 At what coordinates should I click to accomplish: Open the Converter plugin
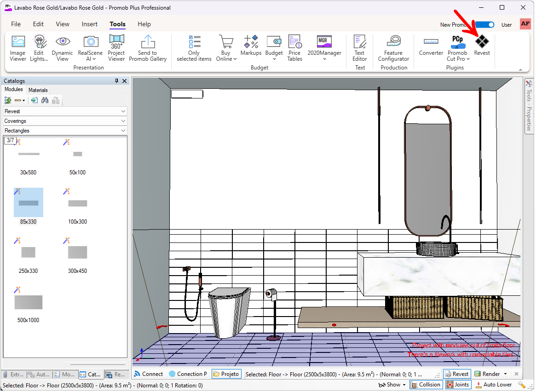tap(431, 46)
